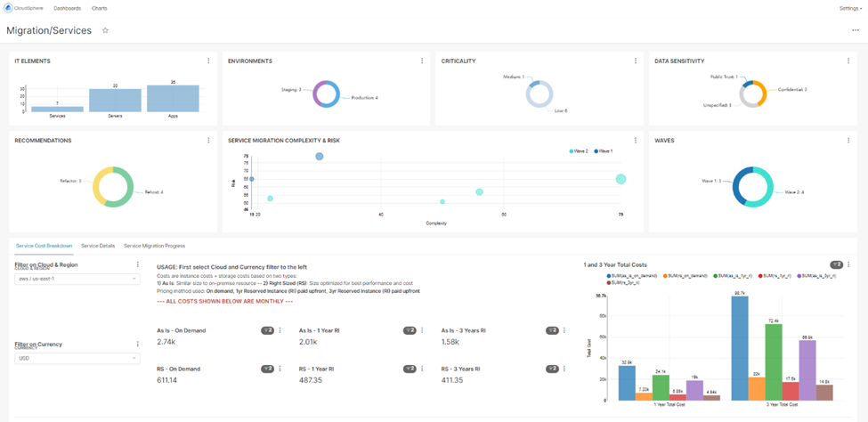Toggle SUM(rs_on_demand) legend series

(x=685, y=276)
